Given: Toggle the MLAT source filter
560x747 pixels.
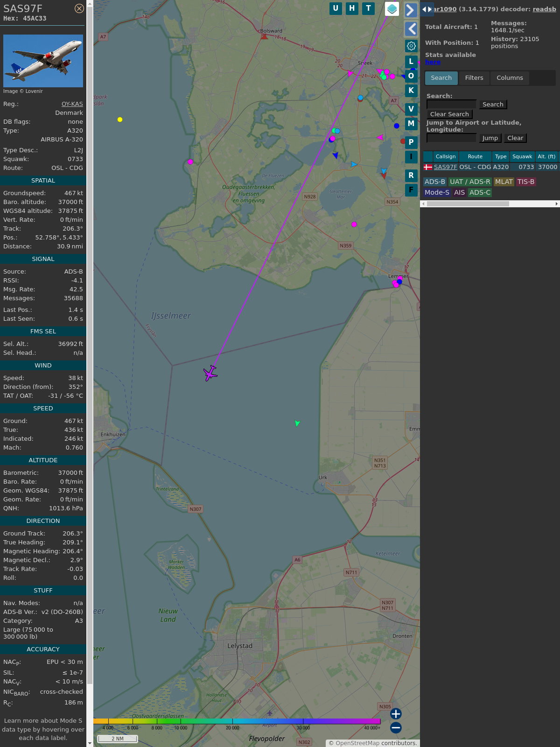Looking at the screenshot, I should click(504, 182).
